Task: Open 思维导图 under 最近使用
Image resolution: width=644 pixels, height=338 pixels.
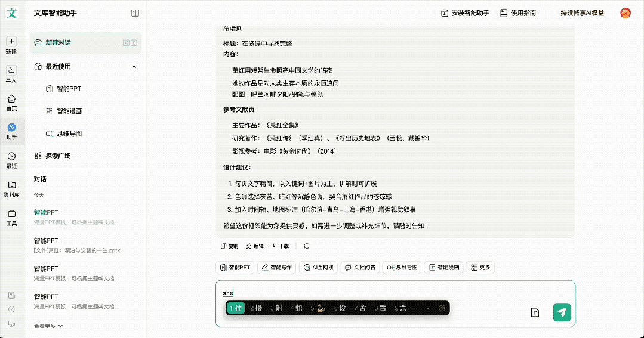Action: point(64,134)
